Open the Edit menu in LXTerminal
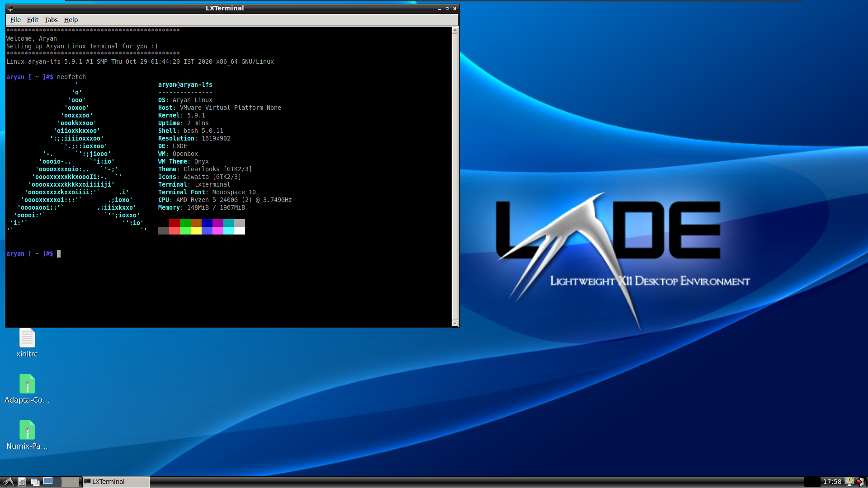 click(x=33, y=20)
